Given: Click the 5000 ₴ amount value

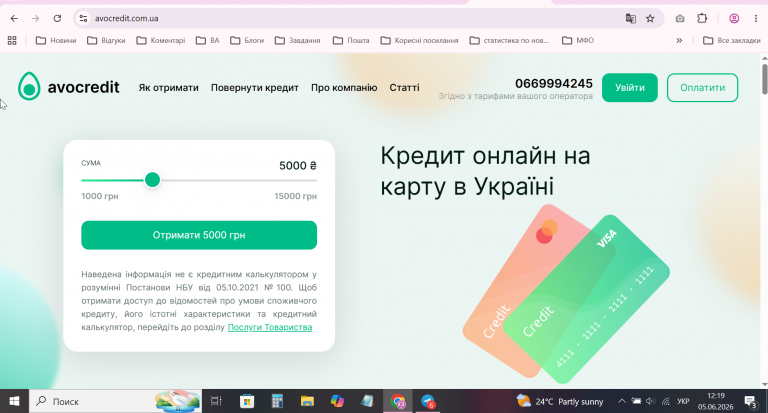Looking at the screenshot, I should click(298, 166).
